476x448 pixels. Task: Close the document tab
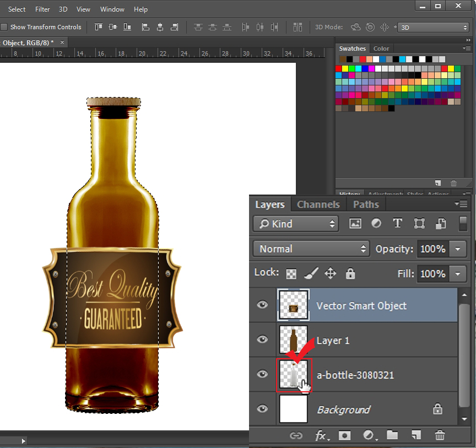click(x=62, y=42)
